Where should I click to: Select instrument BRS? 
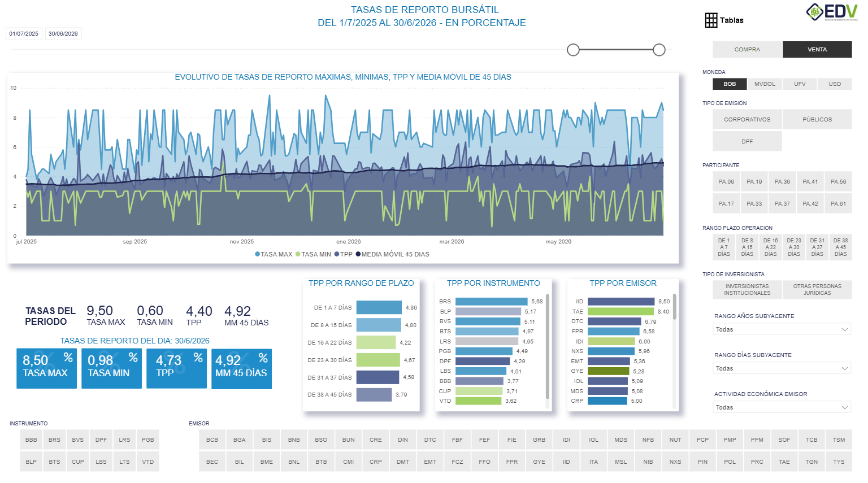54,440
